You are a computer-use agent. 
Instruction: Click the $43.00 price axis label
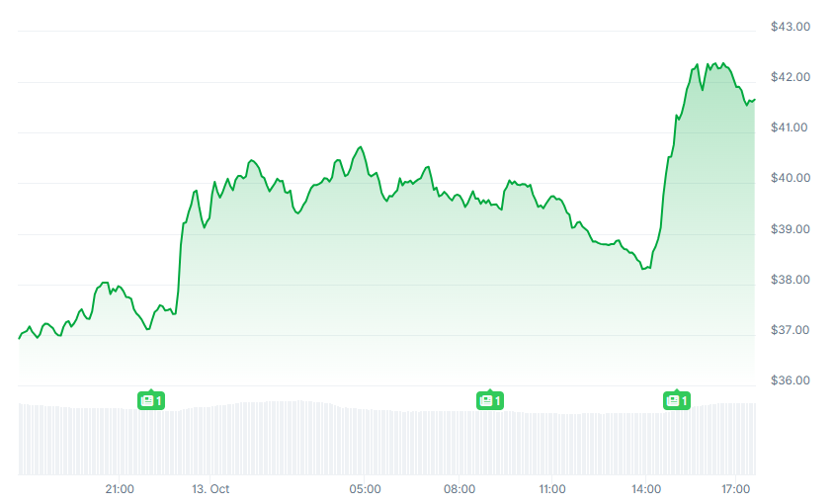coord(791,27)
